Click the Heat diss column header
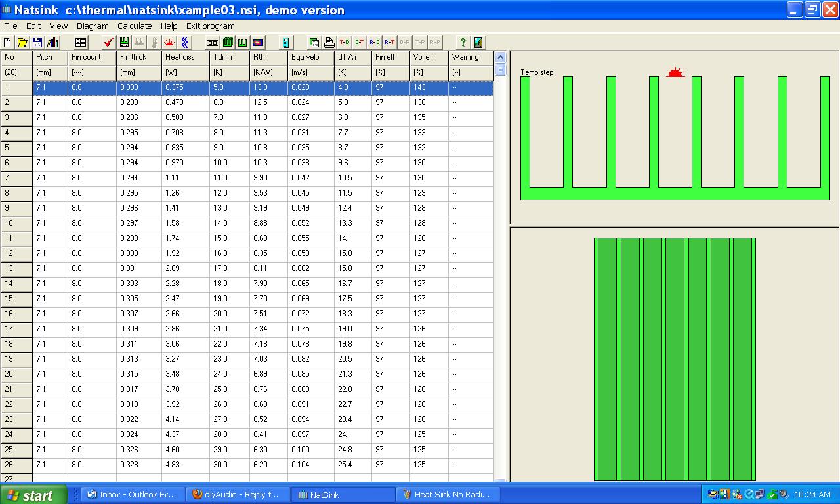 (186, 57)
